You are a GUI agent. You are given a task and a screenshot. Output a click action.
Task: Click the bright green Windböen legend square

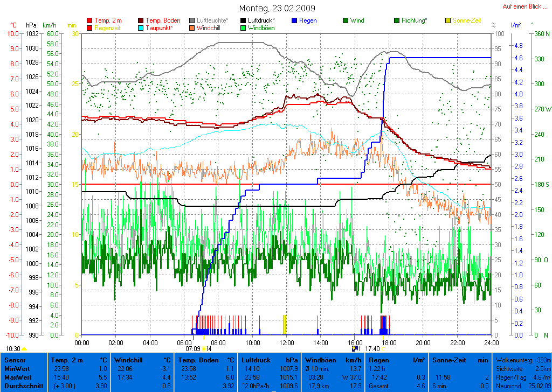(243, 27)
